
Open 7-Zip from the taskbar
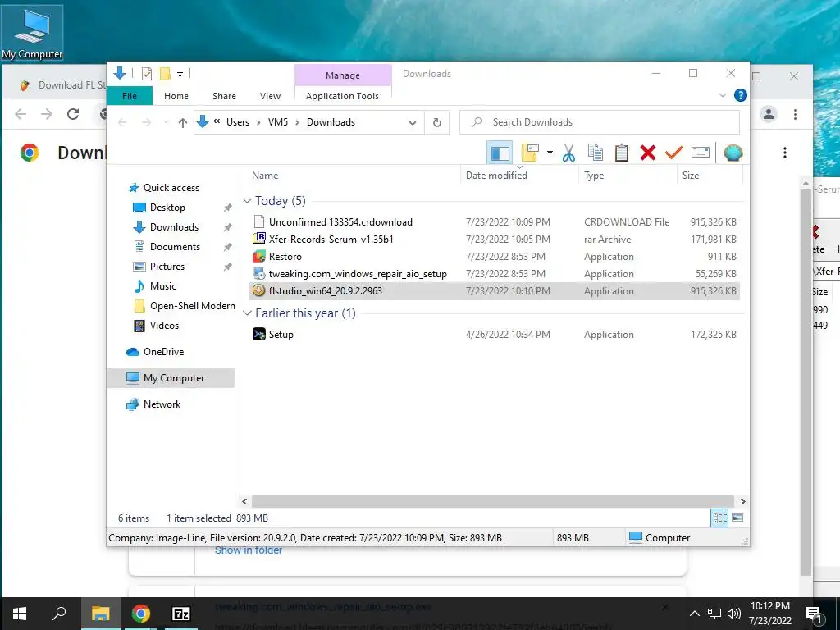(x=181, y=614)
